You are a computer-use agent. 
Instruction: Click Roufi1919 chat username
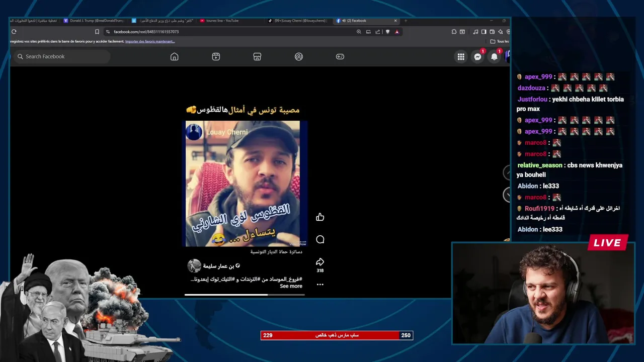click(x=539, y=208)
